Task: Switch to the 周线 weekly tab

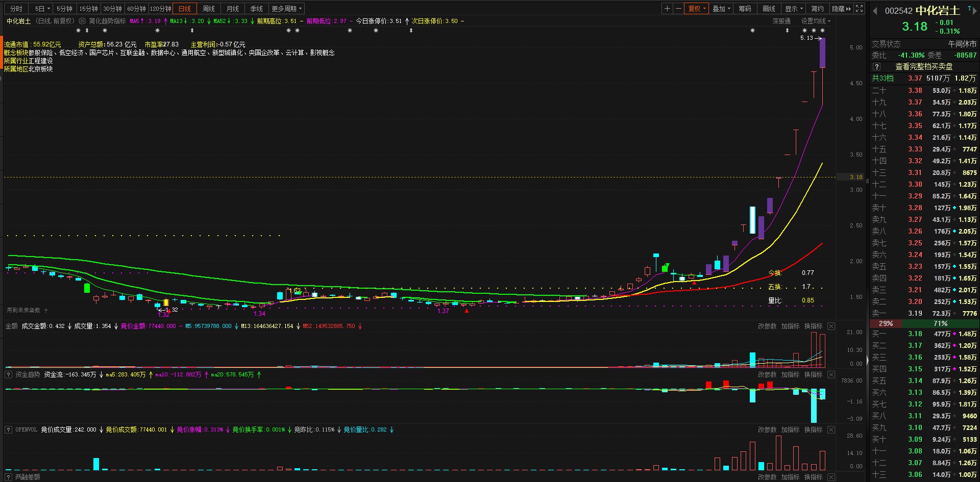Action: [209, 9]
